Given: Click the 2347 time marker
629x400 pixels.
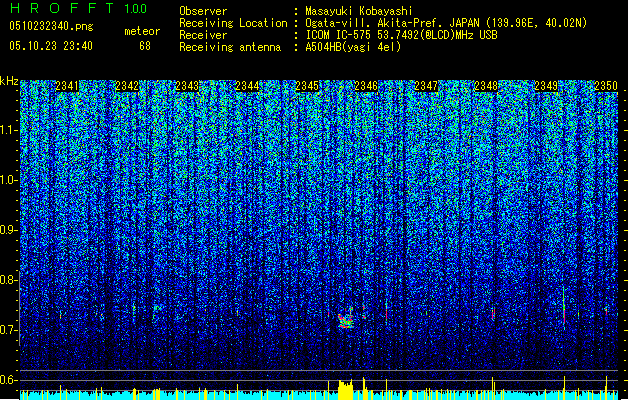Looking at the screenshot, I should 426,86.
